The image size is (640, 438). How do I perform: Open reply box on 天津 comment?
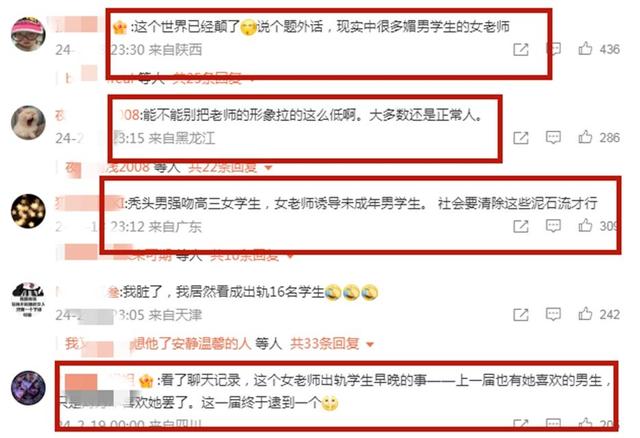tap(553, 314)
